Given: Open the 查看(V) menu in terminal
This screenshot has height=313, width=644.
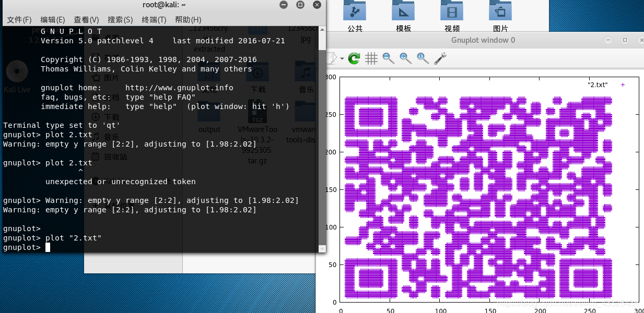Looking at the screenshot, I should [86, 20].
